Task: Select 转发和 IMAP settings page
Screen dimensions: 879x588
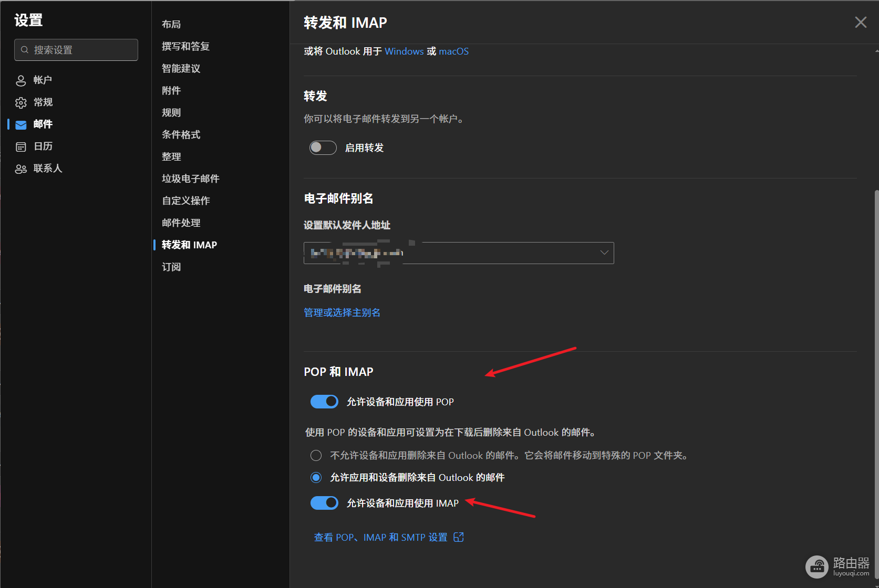Action: pyautogui.click(x=189, y=245)
